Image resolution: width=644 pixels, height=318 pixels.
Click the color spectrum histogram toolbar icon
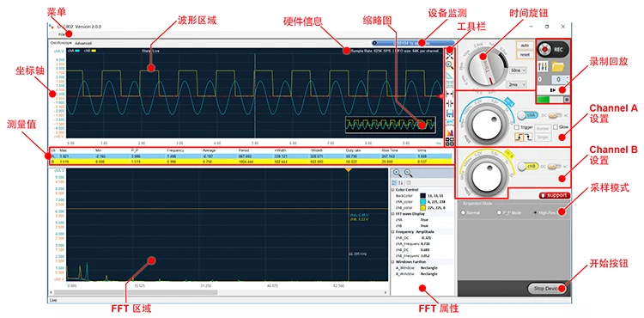click(449, 132)
